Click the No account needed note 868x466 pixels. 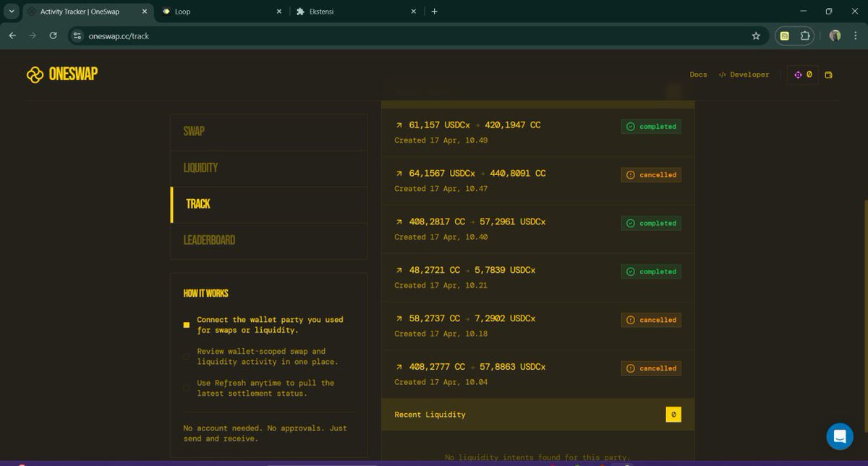265,433
